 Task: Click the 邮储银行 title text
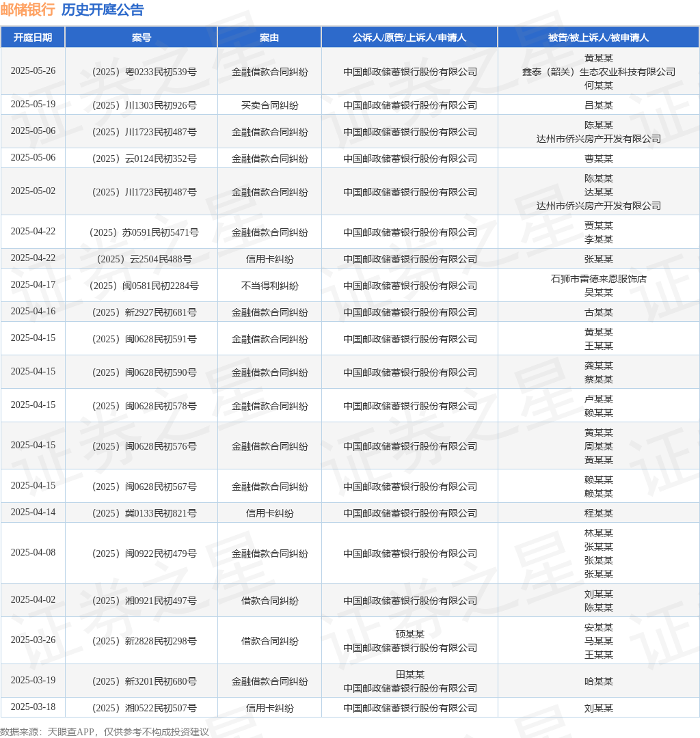(x=28, y=10)
